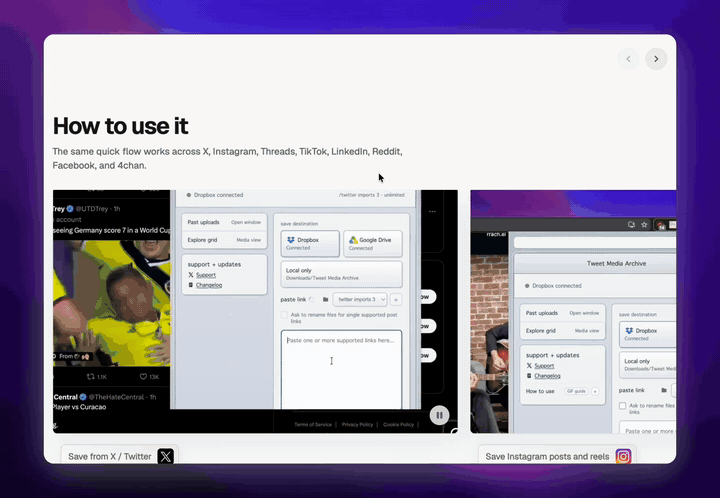
Task: Open Terms of Service in the X demo footer
Action: [313, 425]
